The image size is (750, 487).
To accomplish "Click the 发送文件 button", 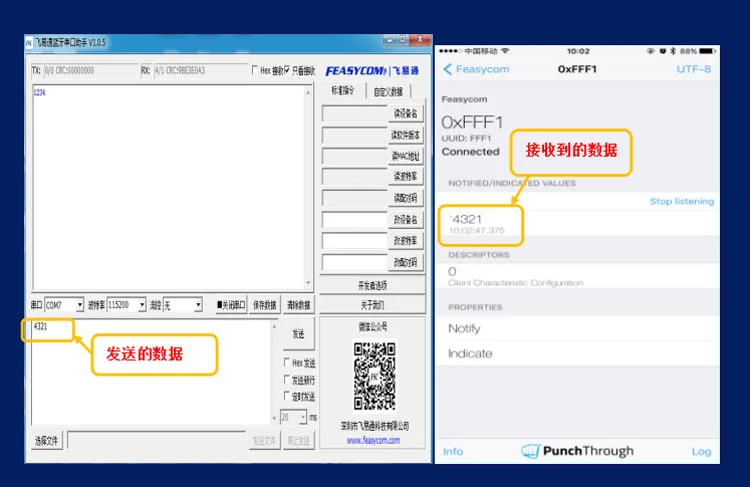I will point(264,441).
